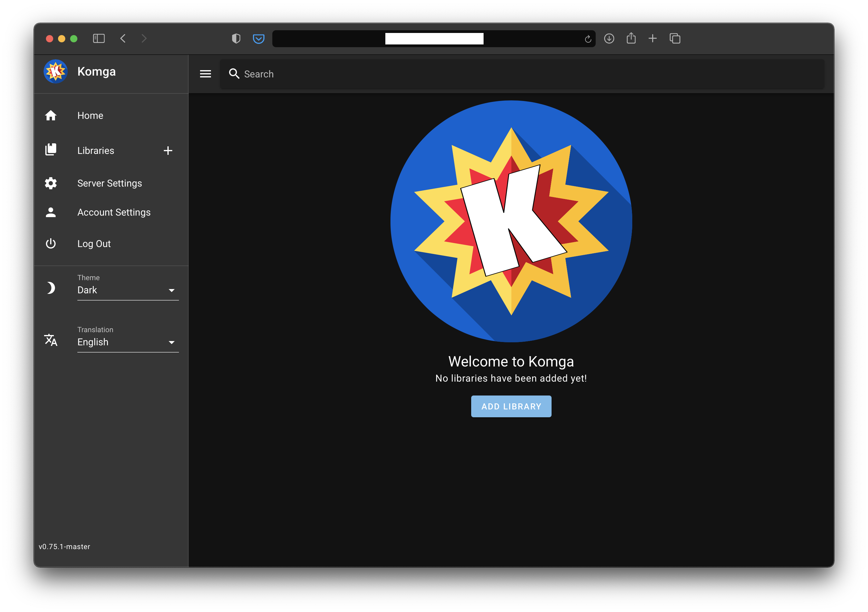Click the Add Library button
This screenshot has height=612, width=868.
click(511, 407)
